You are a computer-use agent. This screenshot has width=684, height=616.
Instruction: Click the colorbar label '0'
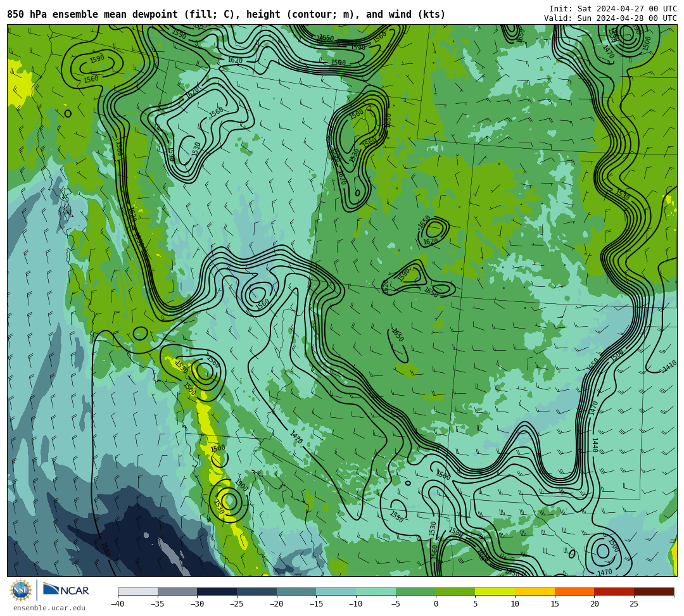[436, 604]
